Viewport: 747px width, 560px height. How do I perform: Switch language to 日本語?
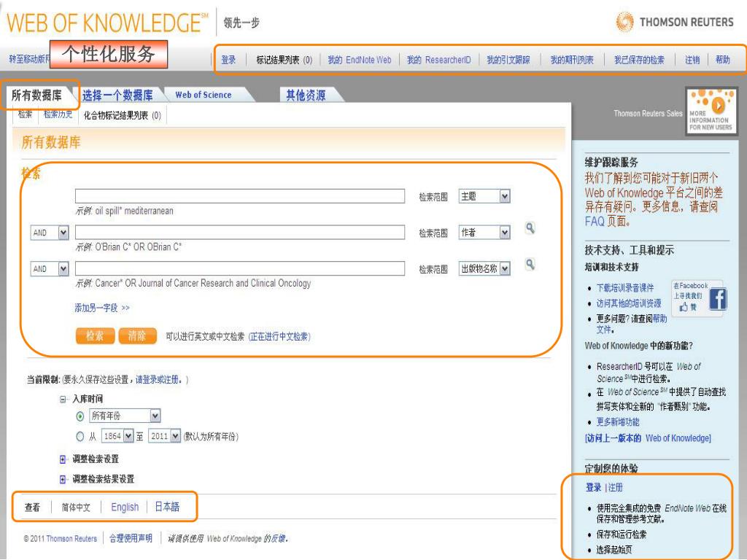(167, 507)
